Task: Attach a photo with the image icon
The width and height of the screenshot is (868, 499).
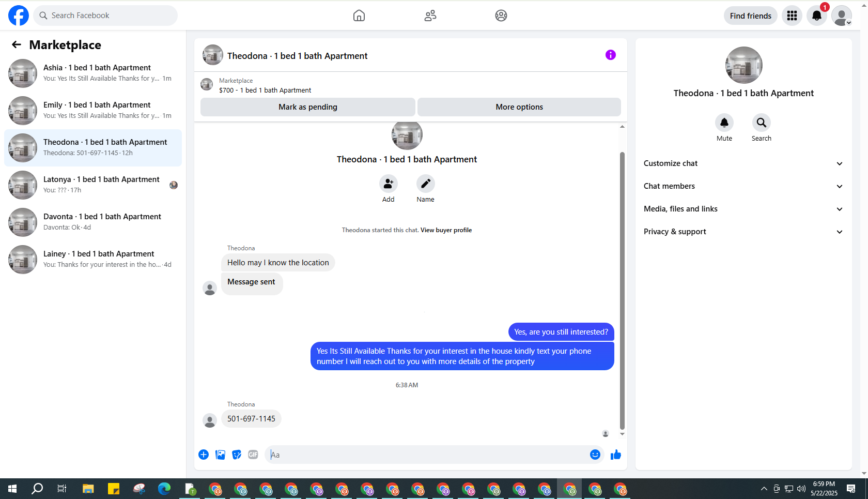Action: tap(220, 455)
